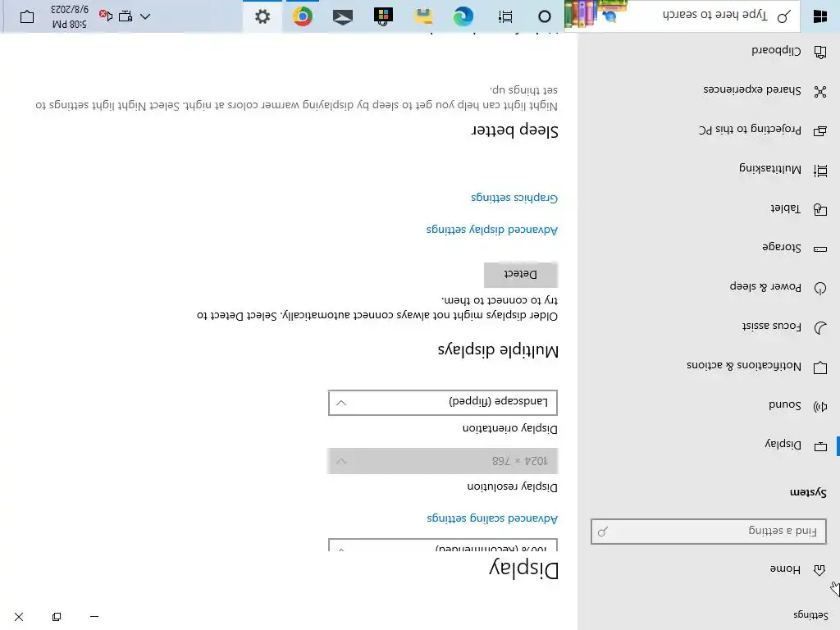This screenshot has height=630, width=840.
Task: Click the Display page title
Action: pyautogui.click(x=523, y=569)
